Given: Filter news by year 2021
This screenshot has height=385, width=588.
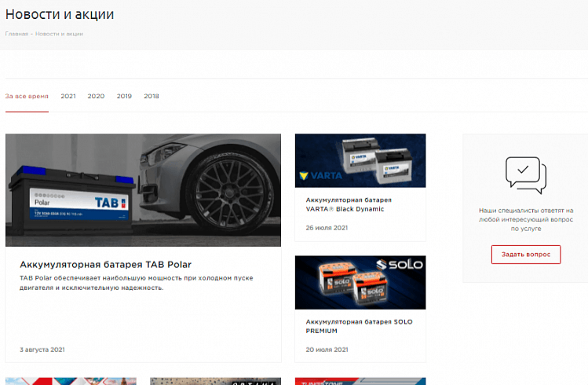Looking at the screenshot, I should tap(68, 97).
